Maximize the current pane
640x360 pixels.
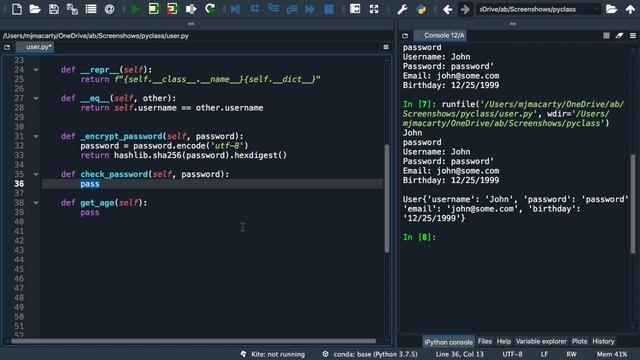[355, 9]
